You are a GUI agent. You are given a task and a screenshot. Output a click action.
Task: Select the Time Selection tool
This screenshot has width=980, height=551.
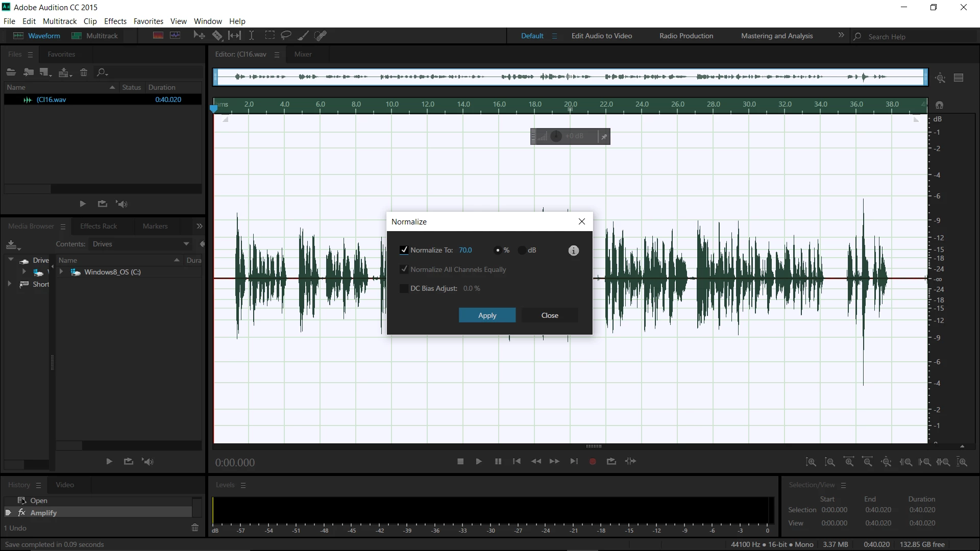(251, 36)
